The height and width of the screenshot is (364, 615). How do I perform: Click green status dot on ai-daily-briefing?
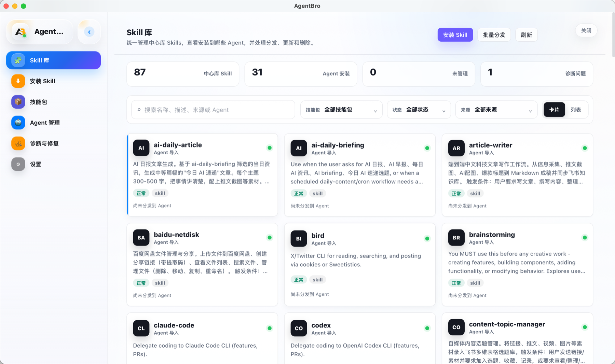(x=427, y=148)
